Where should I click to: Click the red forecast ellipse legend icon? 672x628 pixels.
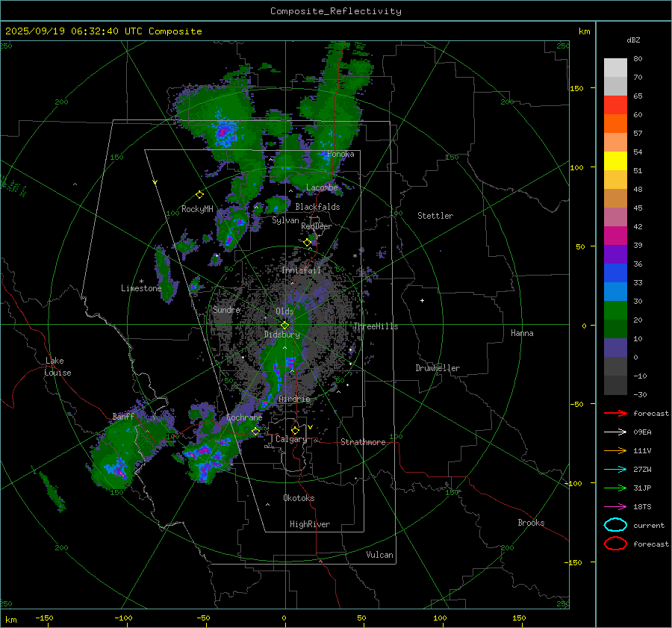615,544
